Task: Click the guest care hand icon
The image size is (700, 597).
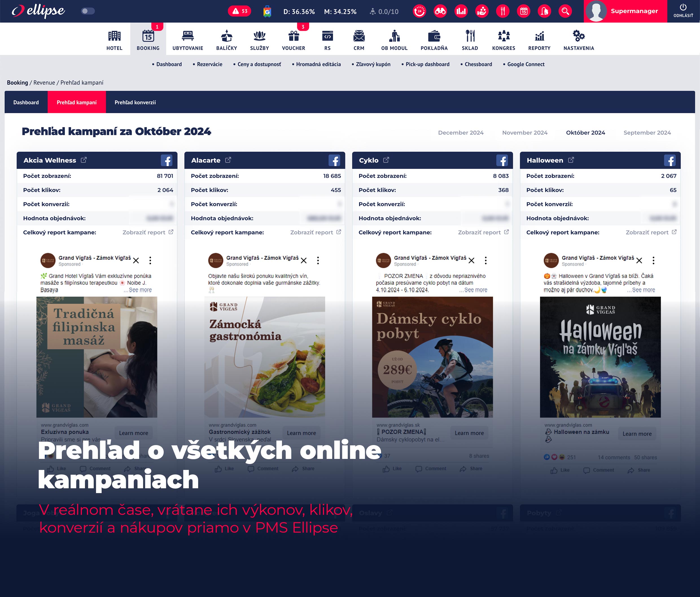Action: click(482, 11)
